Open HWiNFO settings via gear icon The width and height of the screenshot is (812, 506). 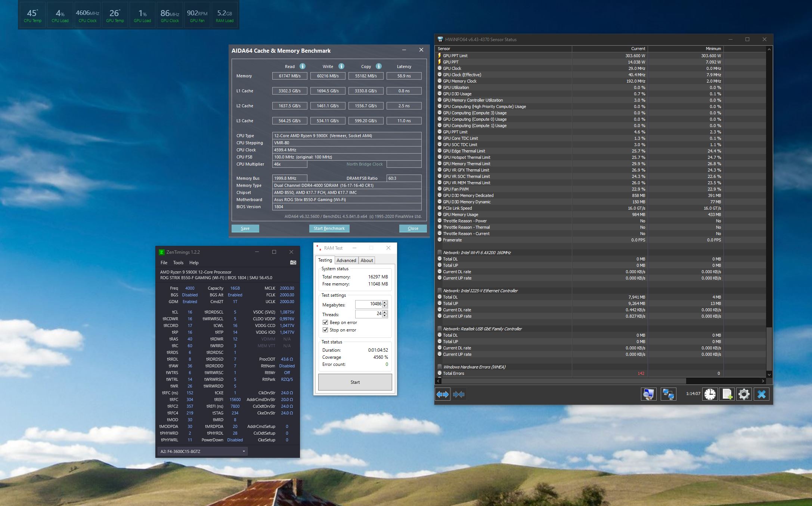point(744,394)
